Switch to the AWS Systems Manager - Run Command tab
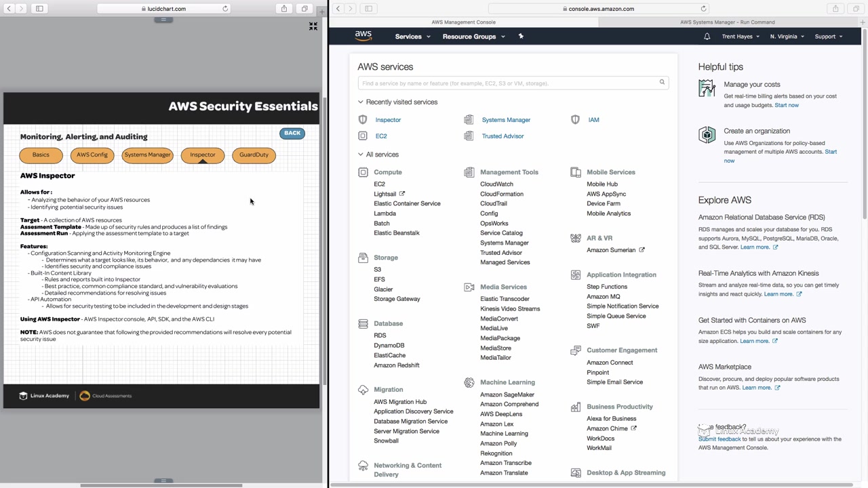Viewport: 868px width, 488px height. [728, 22]
